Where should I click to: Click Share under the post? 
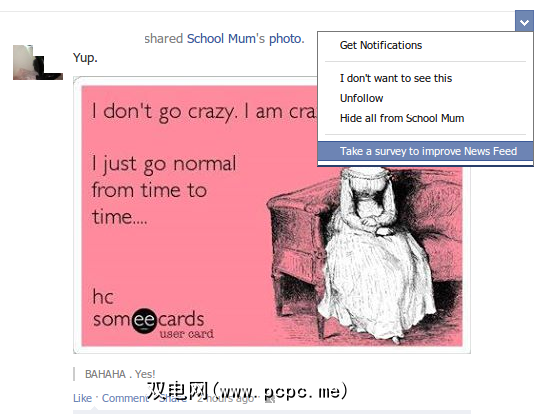[x=173, y=398]
